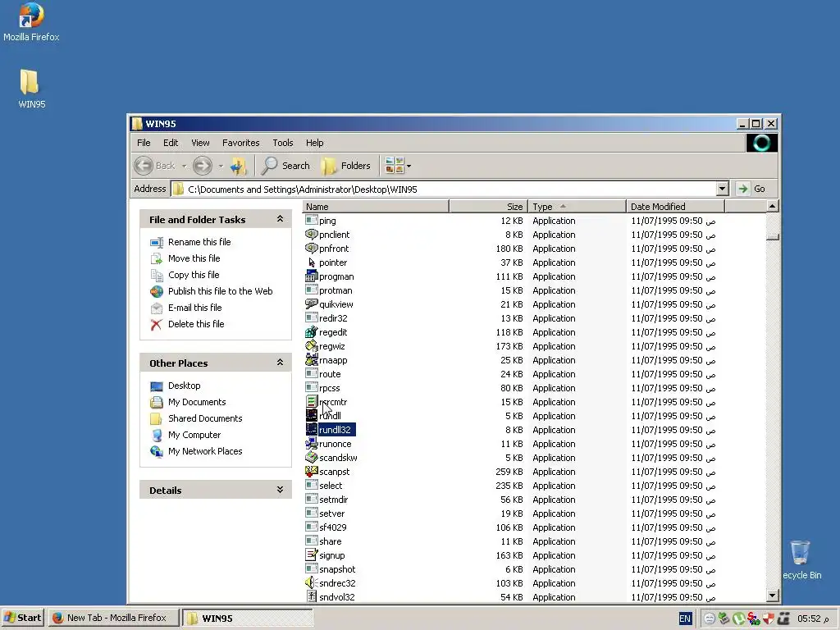Open the Tools menu
The height and width of the screenshot is (630, 840).
(282, 143)
